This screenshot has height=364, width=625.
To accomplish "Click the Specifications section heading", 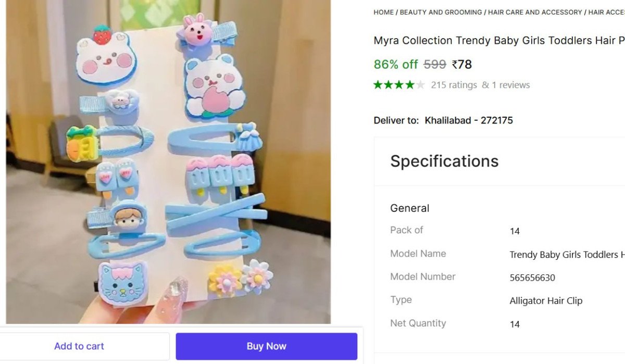I will [444, 161].
